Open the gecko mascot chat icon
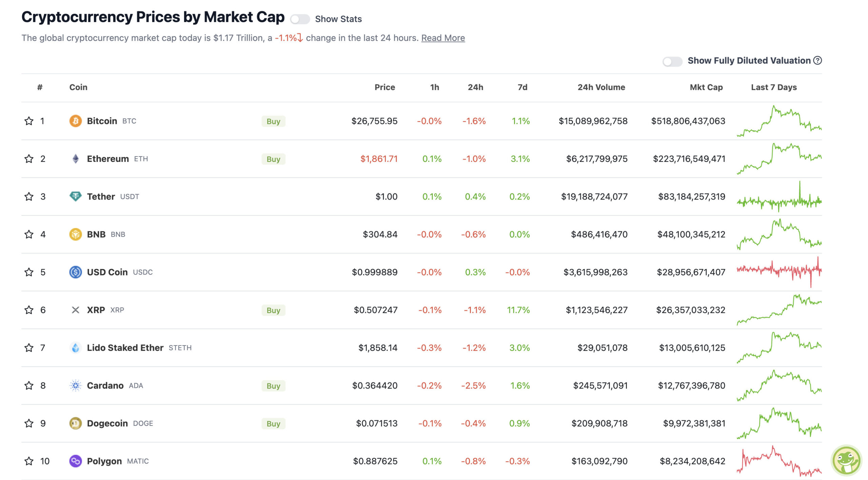The image size is (868, 480). (846, 461)
